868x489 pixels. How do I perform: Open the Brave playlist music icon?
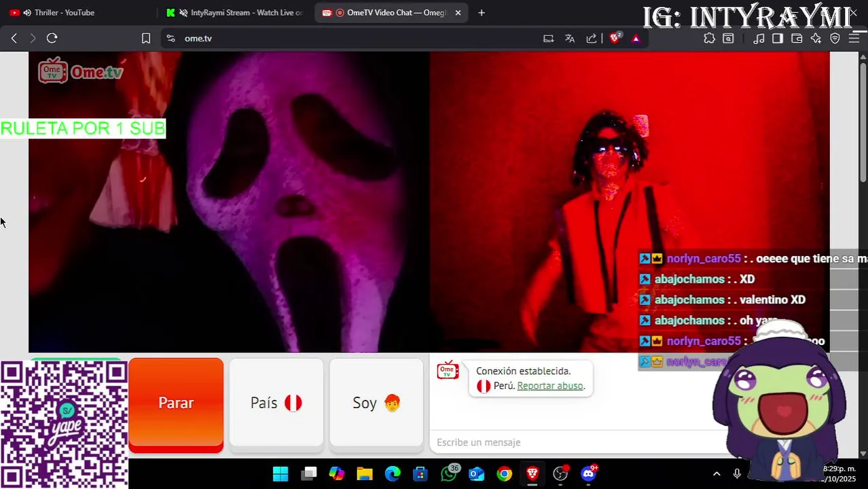coord(759,39)
